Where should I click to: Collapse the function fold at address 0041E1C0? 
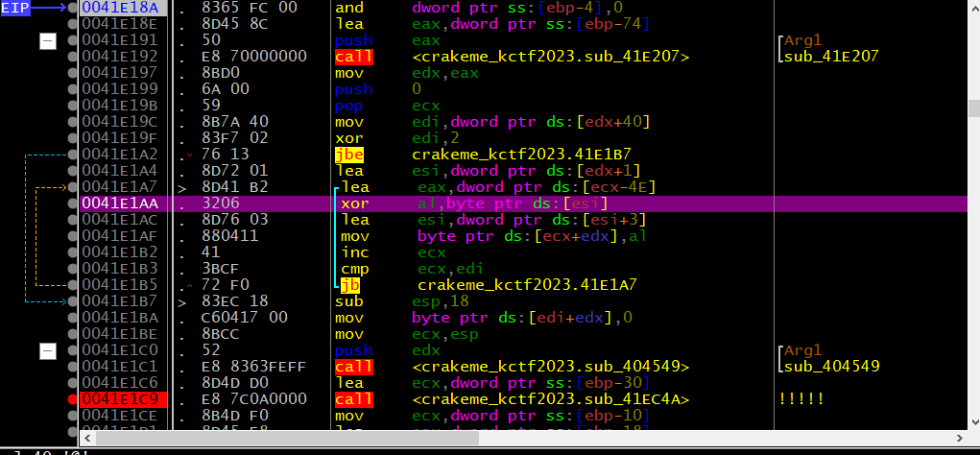pyautogui.click(x=48, y=350)
